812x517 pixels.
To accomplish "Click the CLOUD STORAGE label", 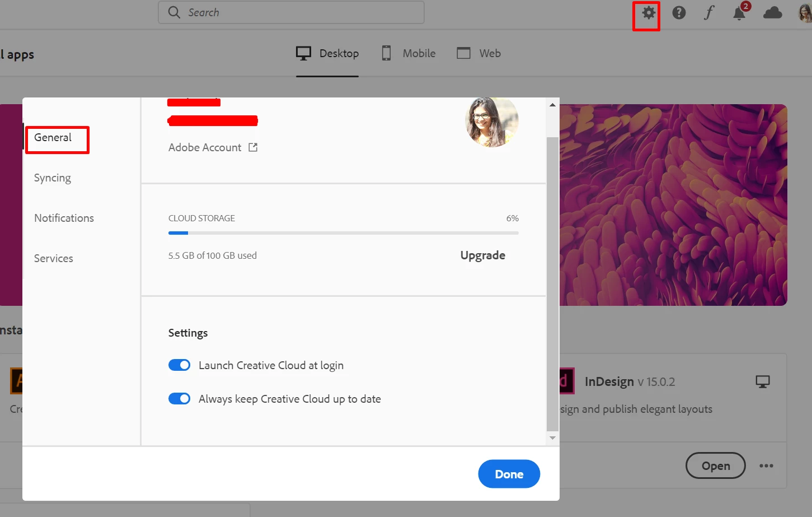I will click(201, 218).
